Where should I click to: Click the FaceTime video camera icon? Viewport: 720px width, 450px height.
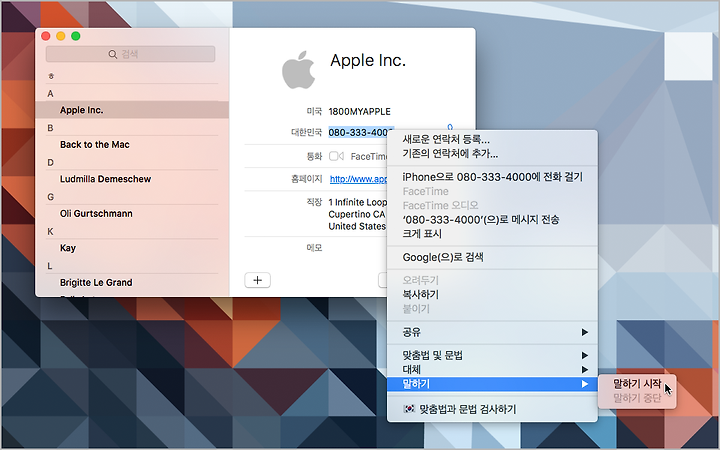pos(336,156)
